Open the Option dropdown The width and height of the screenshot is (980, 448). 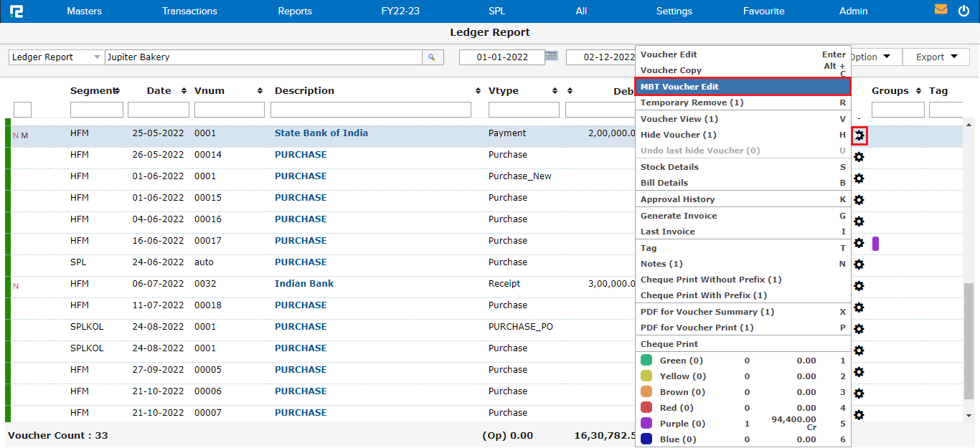[x=870, y=57]
